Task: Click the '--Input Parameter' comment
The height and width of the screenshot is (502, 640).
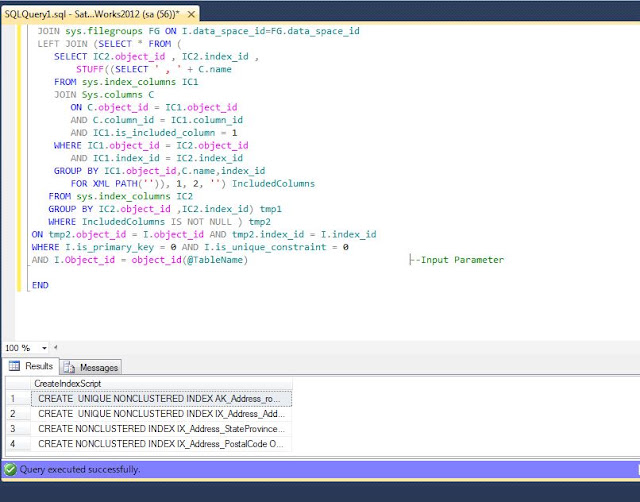Action: point(460,260)
